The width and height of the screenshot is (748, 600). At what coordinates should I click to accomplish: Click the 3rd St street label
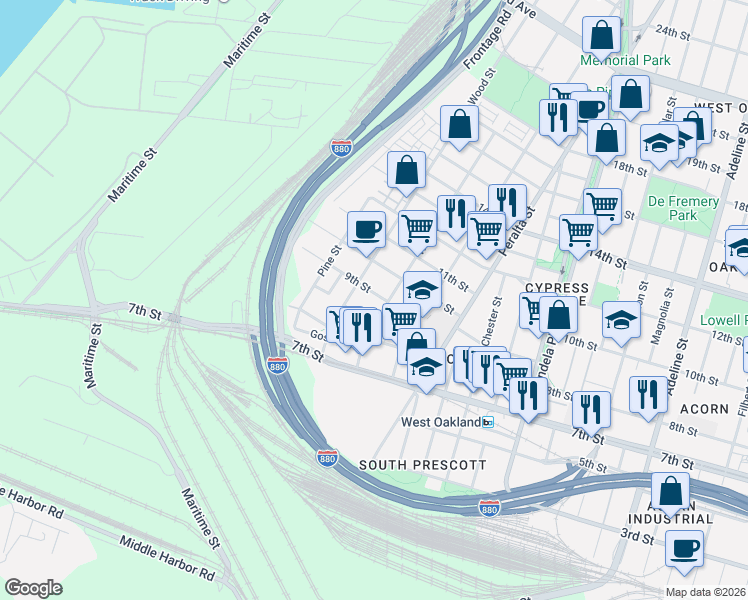click(637, 536)
